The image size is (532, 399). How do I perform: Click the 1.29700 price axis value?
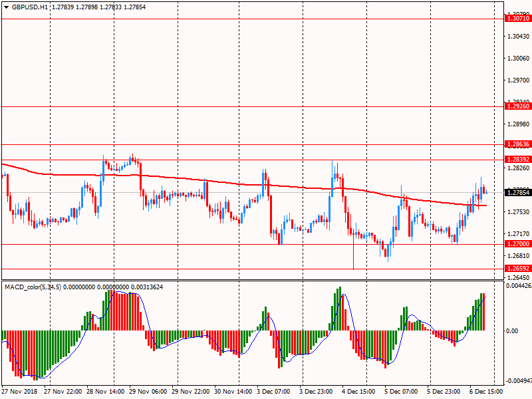(518, 80)
